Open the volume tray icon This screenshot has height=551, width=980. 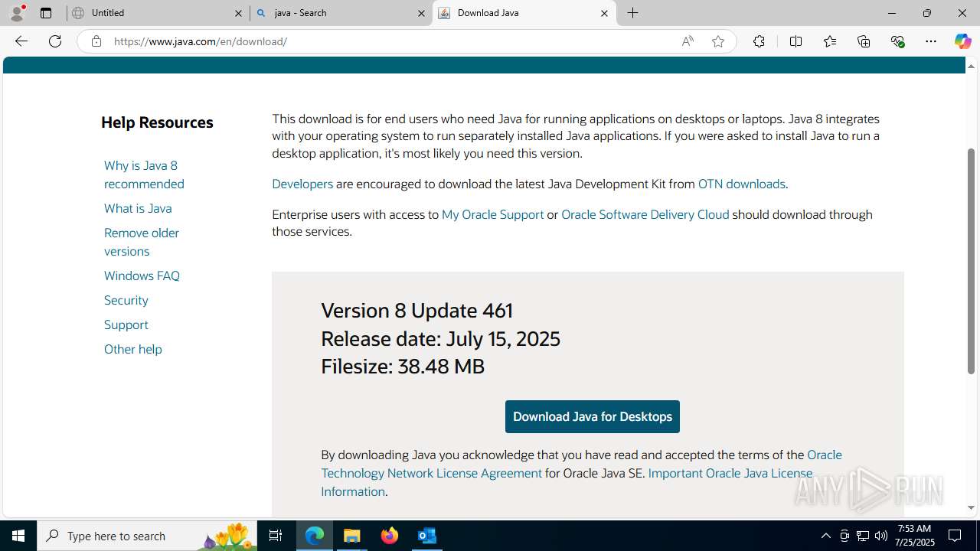(x=881, y=536)
